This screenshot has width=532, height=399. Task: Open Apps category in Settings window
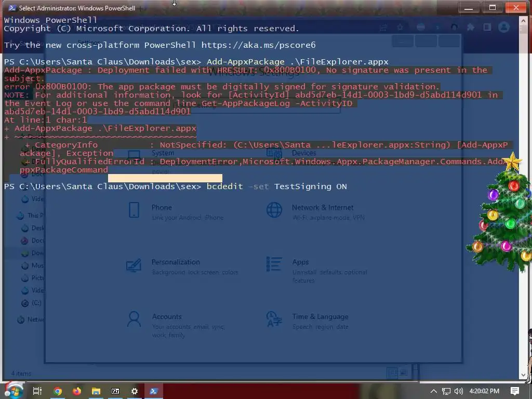click(x=316, y=270)
